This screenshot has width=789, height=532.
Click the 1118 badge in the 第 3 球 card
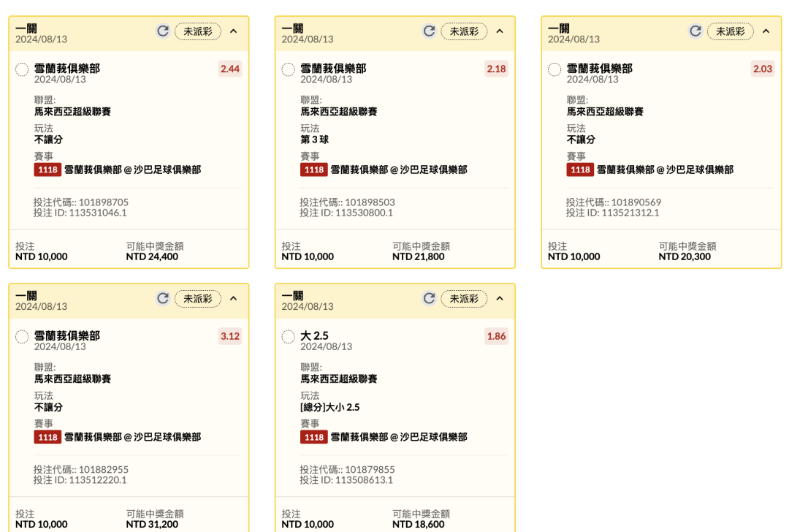[x=313, y=170]
